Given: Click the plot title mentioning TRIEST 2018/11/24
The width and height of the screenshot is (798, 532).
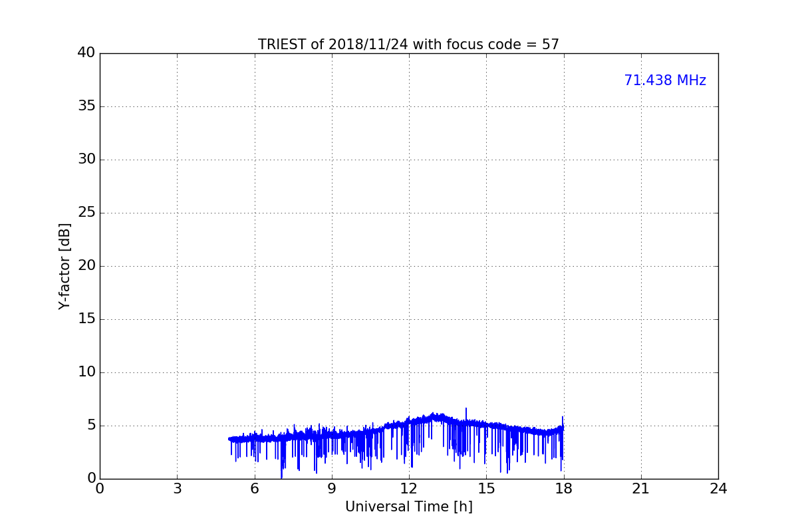Looking at the screenshot, I should (x=408, y=45).
